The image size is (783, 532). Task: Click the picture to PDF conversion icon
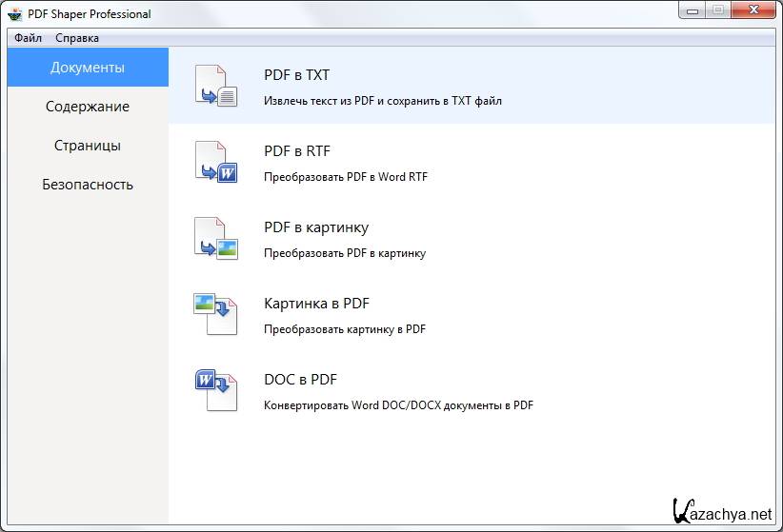click(215, 314)
